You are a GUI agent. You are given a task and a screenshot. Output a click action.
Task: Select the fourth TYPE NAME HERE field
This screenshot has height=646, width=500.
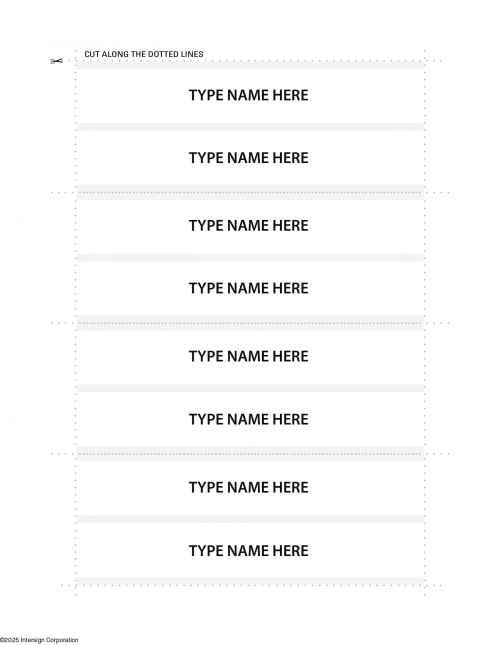[250, 288]
